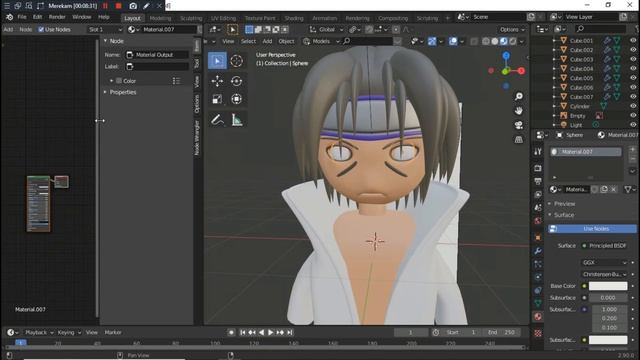
Task: Select the Move tool
Action: tap(217, 81)
